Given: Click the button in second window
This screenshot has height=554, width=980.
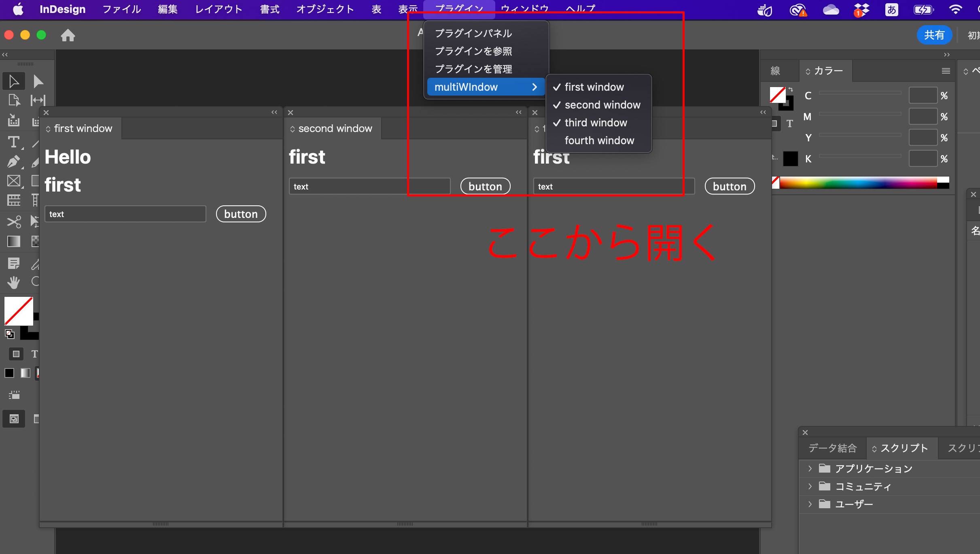Looking at the screenshot, I should click(485, 186).
